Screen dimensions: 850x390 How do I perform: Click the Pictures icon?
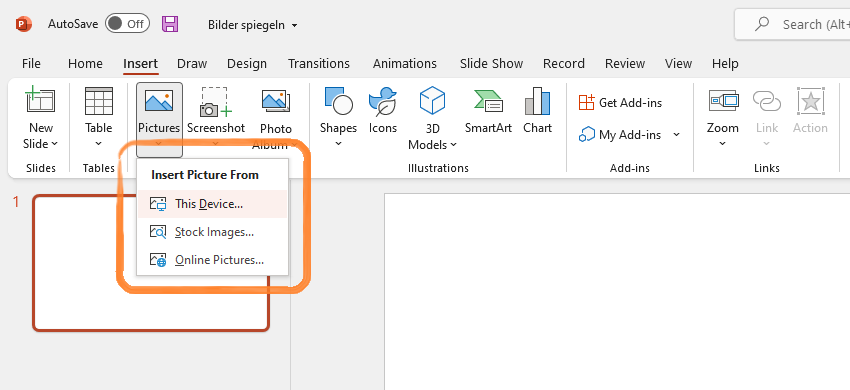[159, 101]
